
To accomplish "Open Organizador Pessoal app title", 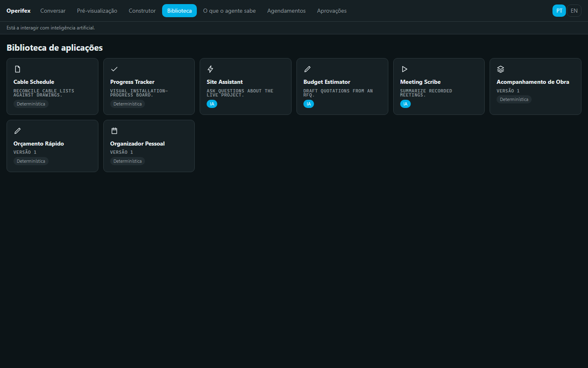I will [x=138, y=144].
